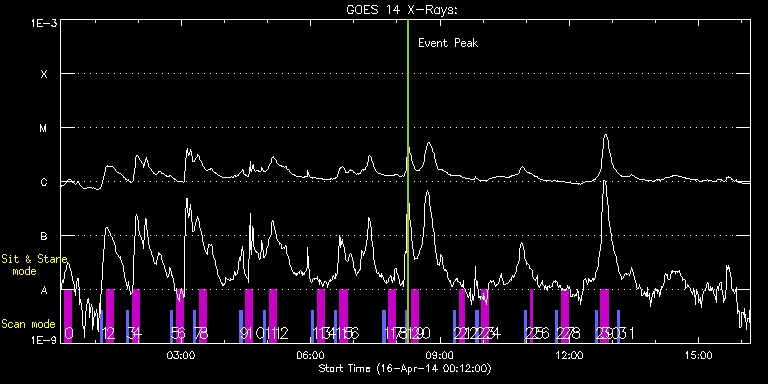Viewport: 768px width, 384px height.
Task: Select the 'C' flare class label
Action: tap(44, 182)
